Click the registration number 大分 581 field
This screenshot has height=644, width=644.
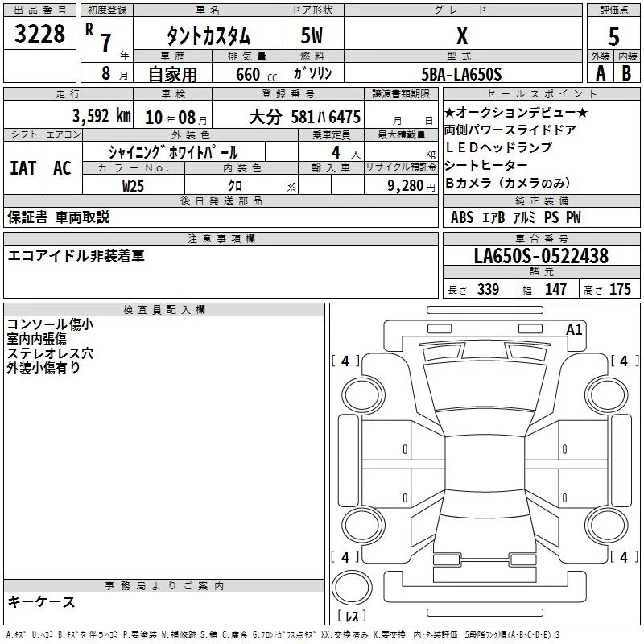click(x=288, y=114)
